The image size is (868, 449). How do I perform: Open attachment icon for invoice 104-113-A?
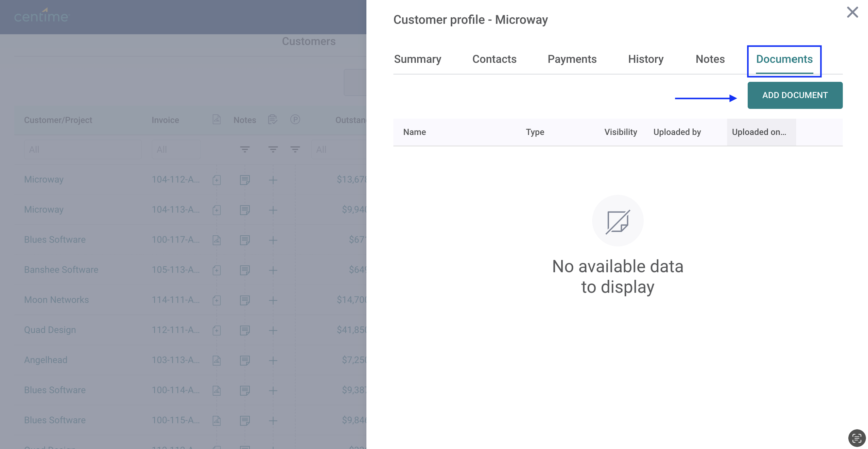[x=216, y=210]
